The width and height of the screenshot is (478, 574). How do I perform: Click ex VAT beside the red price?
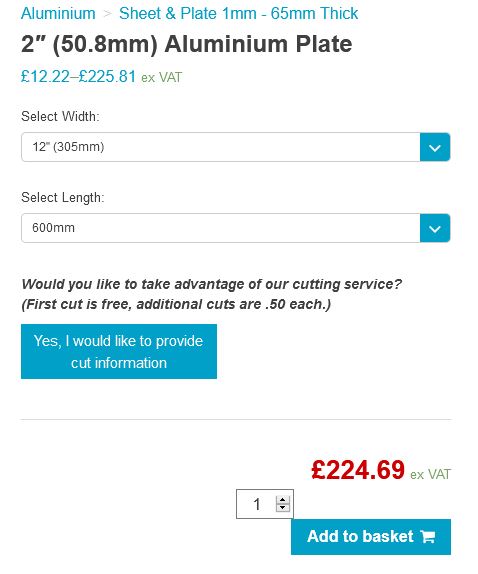tap(430, 474)
